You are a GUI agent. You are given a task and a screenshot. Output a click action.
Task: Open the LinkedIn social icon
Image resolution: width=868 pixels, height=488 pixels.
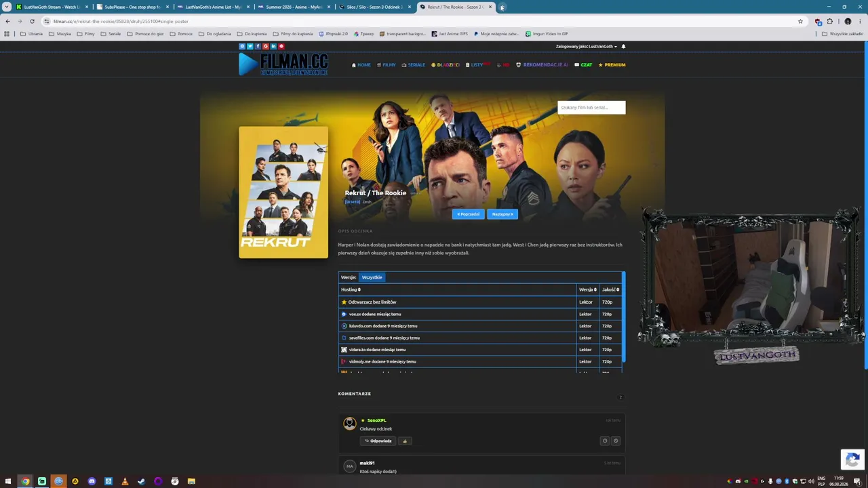pyautogui.click(x=273, y=46)
